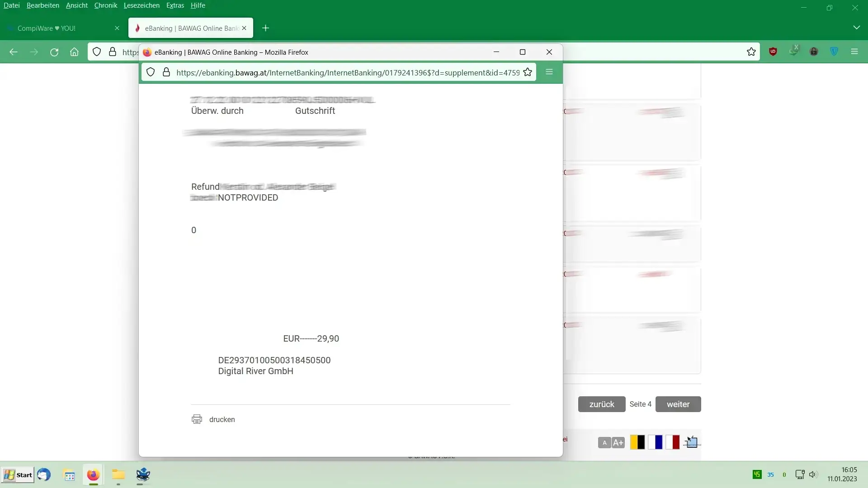Click main window site padlock icon

click(x=113, y=52)
